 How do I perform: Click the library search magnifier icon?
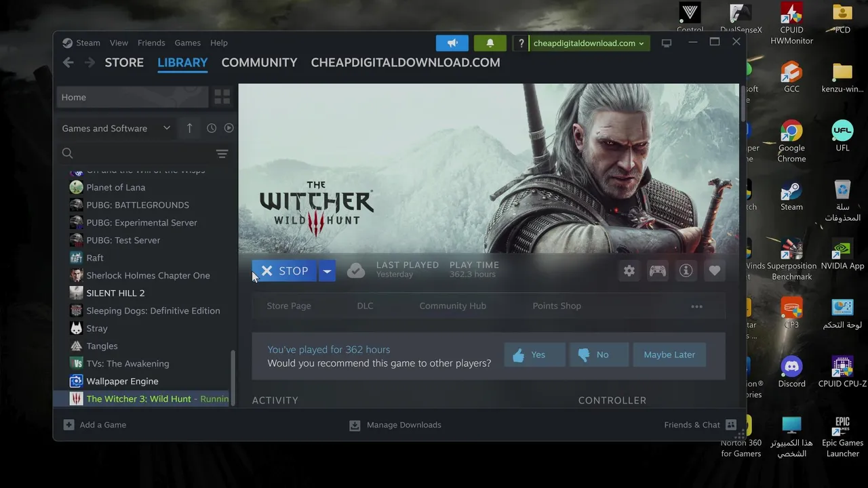pyautogui.click(x=68, y=153)
